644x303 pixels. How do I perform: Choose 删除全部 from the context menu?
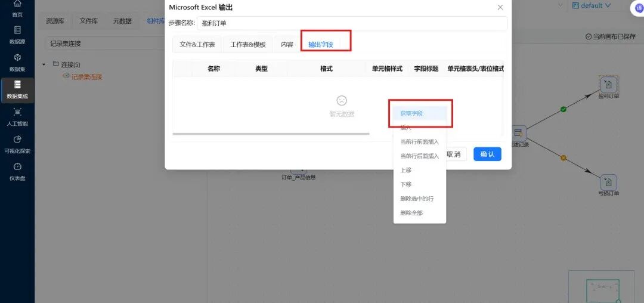(420, 213)
